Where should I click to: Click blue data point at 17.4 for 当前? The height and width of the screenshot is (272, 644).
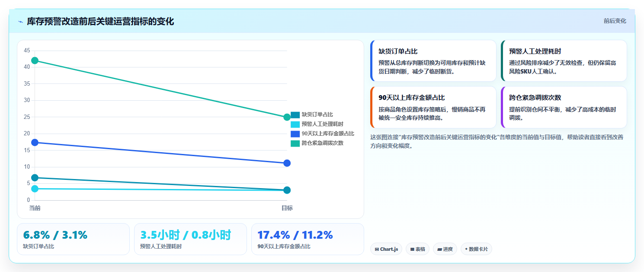click(35, 142)
